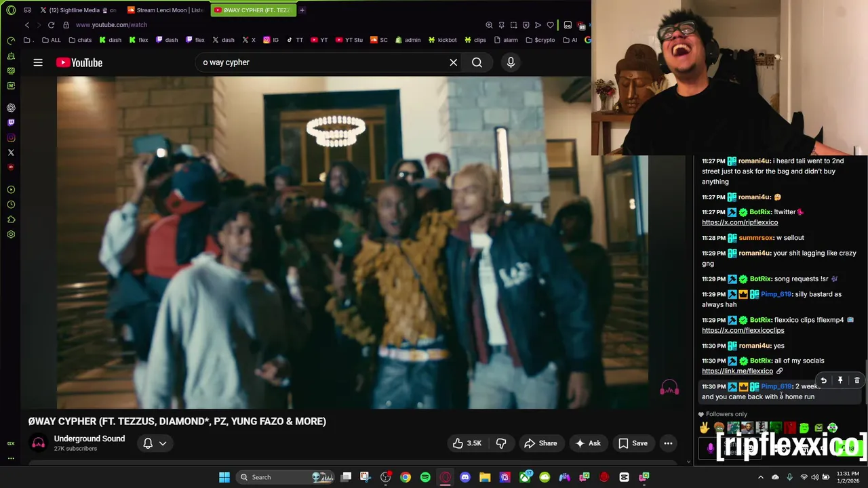Screen dimensions: 868x488
Task: Open a new browser tab
Action: [x=302, y=10]
